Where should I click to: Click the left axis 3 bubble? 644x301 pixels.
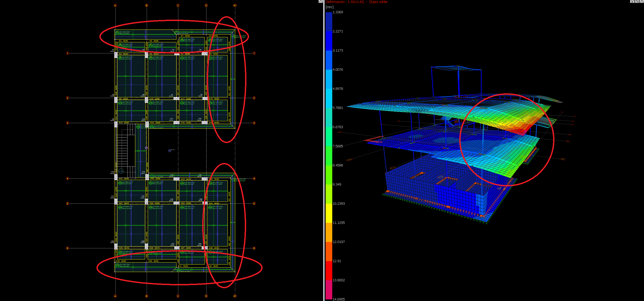[68, 123]
